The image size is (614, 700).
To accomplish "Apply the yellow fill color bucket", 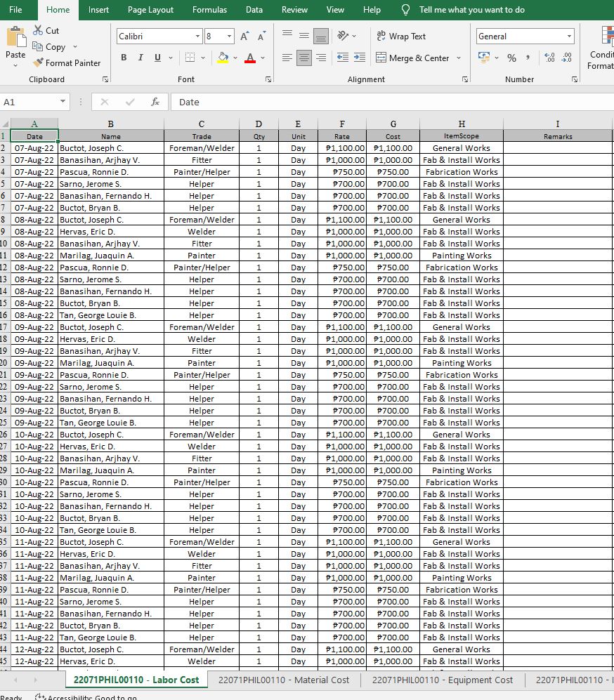I will tap(223, 58).
